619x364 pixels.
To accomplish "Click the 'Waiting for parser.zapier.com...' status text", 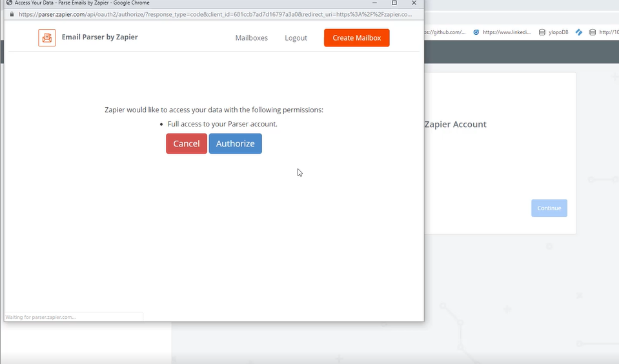I will pyautogui.click(x=40, y=317).
